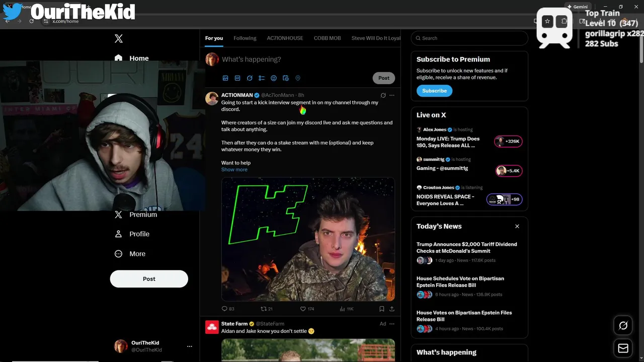
Task: Click the gray Post button in composer
Action: click(384, 78)
